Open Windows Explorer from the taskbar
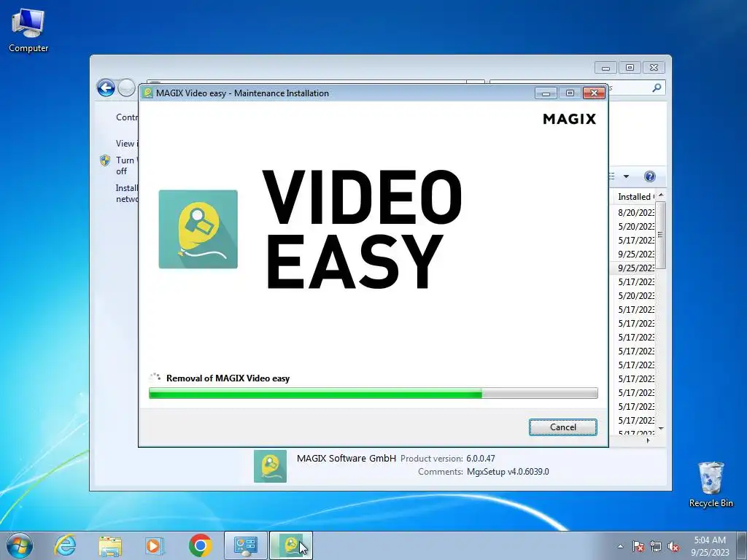 pos(110,546)
